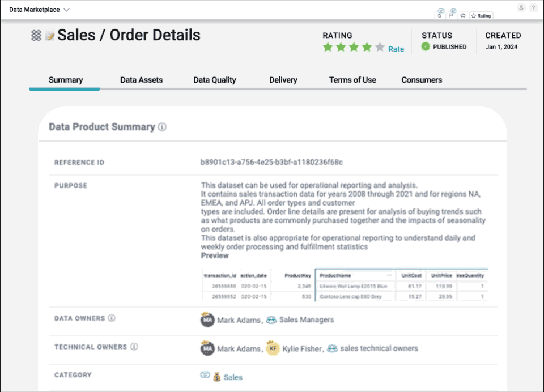The width and height of the screenshot is (544, 392).
Task: Expand the Data Marketplace dropdown
Action: click(x=67, y=10)
